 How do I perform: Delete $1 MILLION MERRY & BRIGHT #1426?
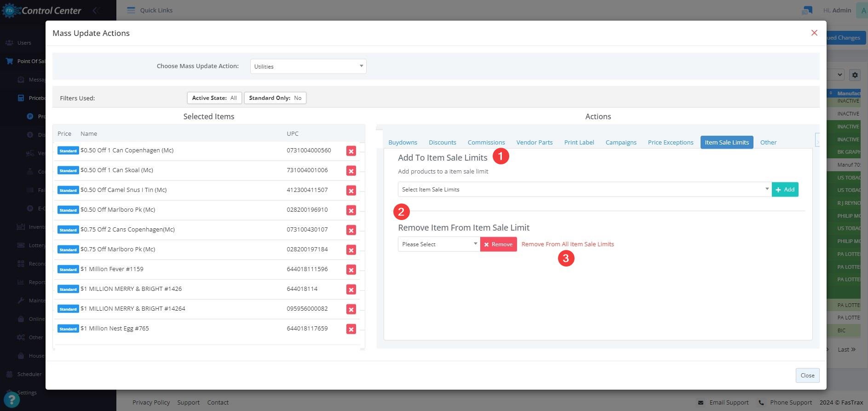[351, 289]
